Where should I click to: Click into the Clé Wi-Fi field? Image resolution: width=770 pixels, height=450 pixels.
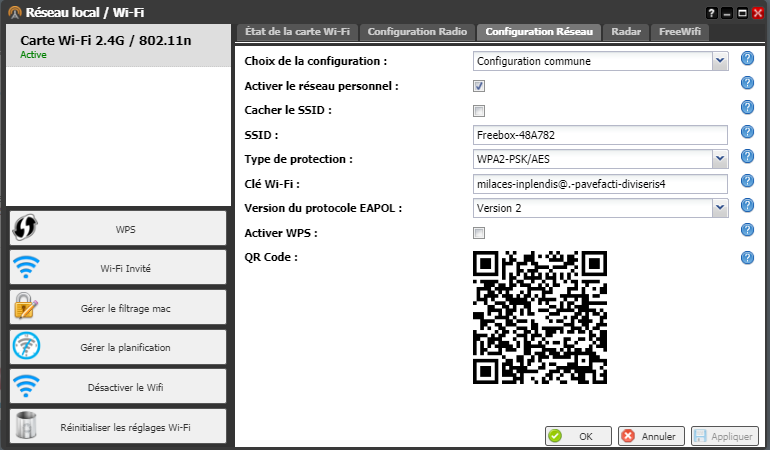(600, 184)
